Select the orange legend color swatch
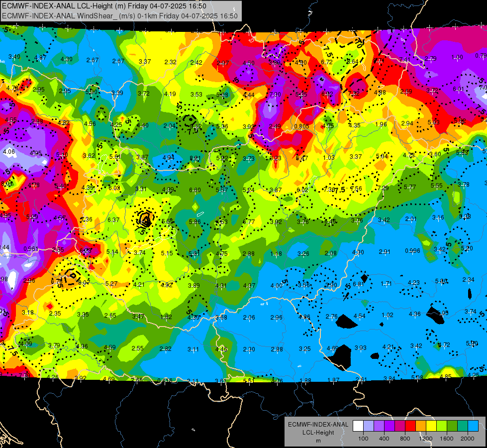Viewport: 487px width, 448px height. 420,426
